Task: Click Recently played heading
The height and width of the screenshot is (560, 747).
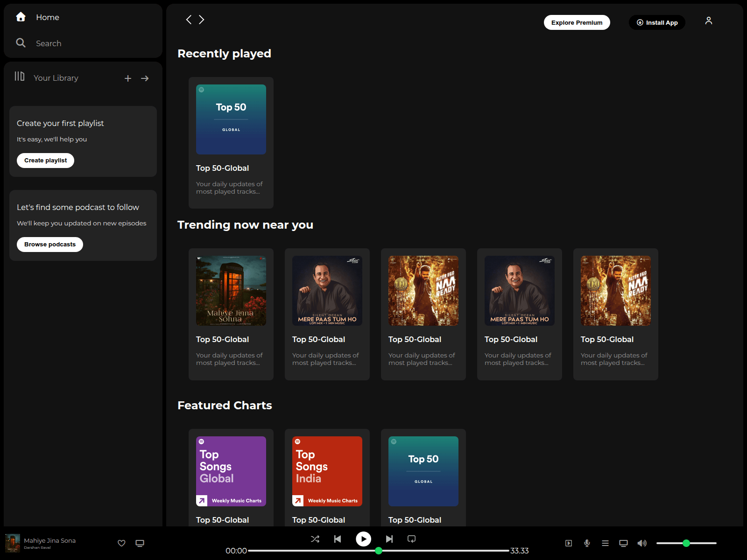Action: [x=224, y=54]
